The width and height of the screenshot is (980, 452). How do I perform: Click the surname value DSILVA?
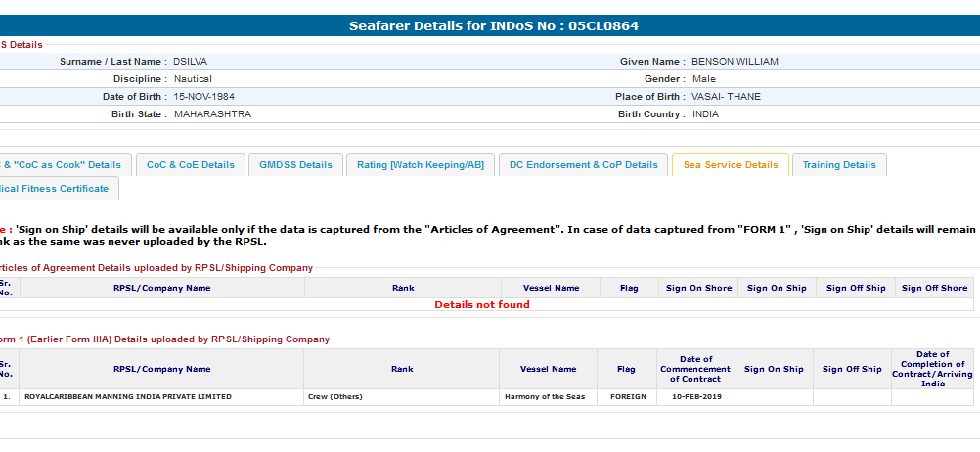(x=191, y=62)
